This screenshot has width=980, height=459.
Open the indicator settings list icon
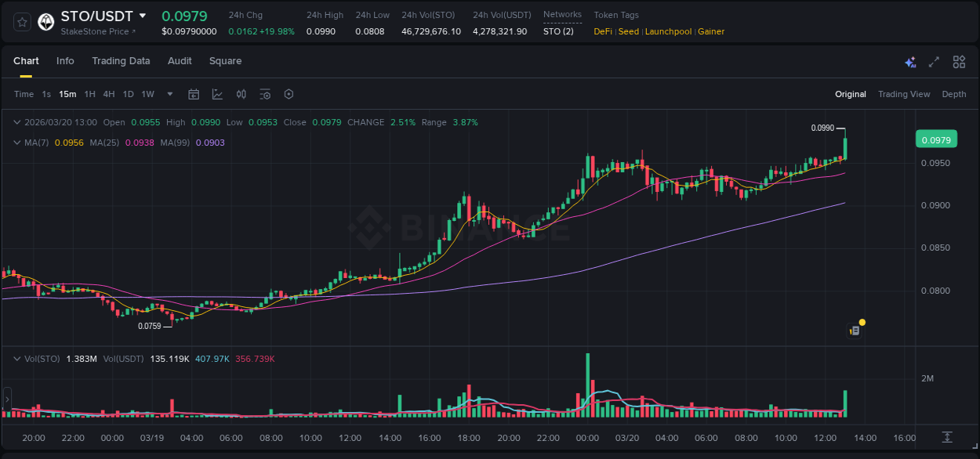click(x=265, y=94)
